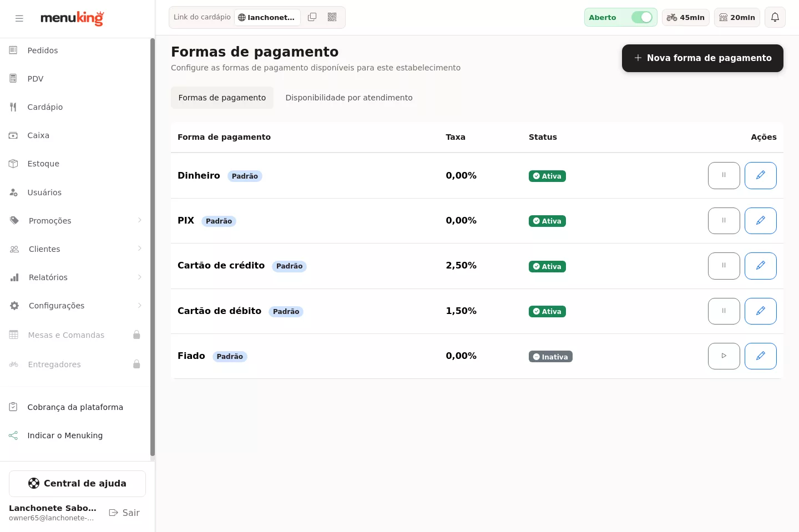
Task: Click the Caixa cash icon
Action: pyautogui.click(x=13, y=135)
